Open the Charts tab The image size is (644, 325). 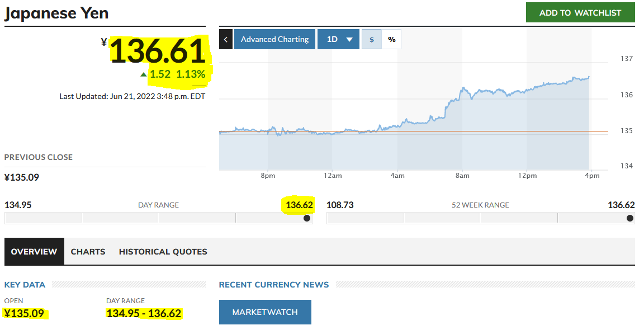88,252
